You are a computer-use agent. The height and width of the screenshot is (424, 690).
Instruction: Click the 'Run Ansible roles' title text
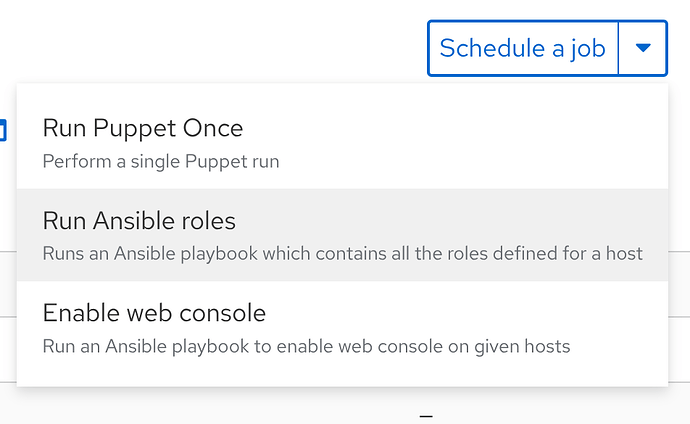coord(139,220)
